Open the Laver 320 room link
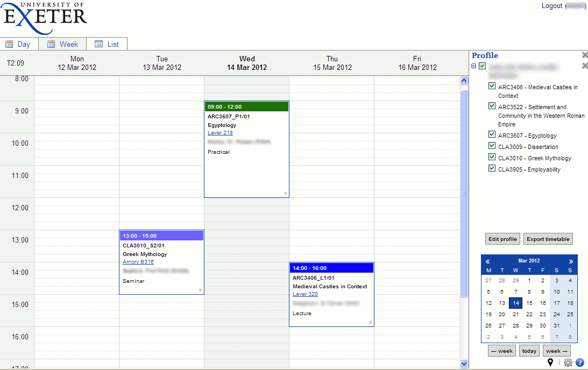 pos(305,294)
